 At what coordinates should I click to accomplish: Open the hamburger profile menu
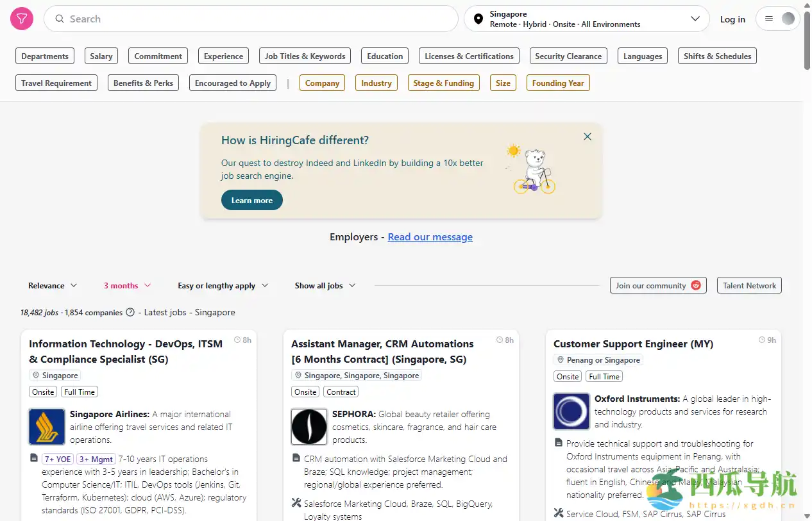pos(778,19)
